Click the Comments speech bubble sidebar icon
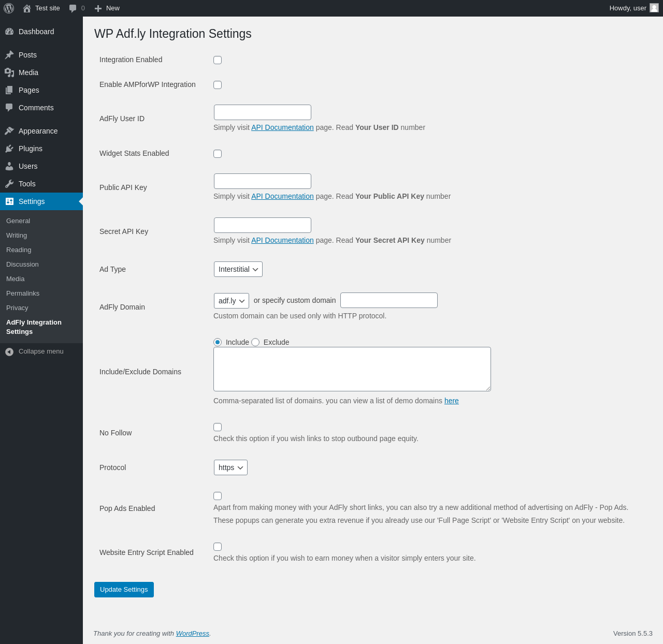This screenshot has width=663, height=644. tap(9, 108)
